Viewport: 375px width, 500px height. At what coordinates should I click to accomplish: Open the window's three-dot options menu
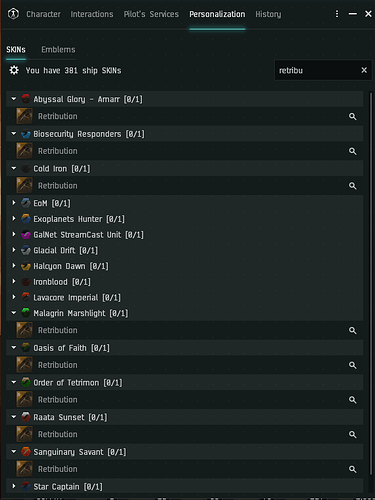[337, 14]
